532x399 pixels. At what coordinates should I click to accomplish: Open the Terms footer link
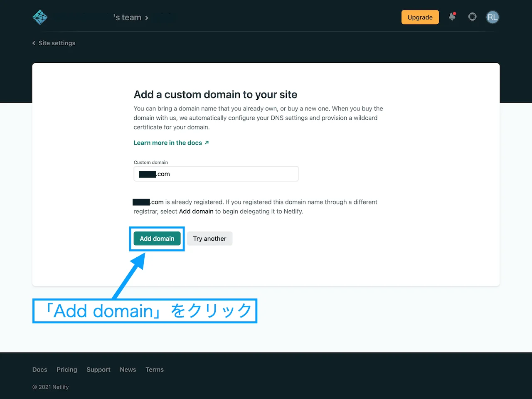154,369
